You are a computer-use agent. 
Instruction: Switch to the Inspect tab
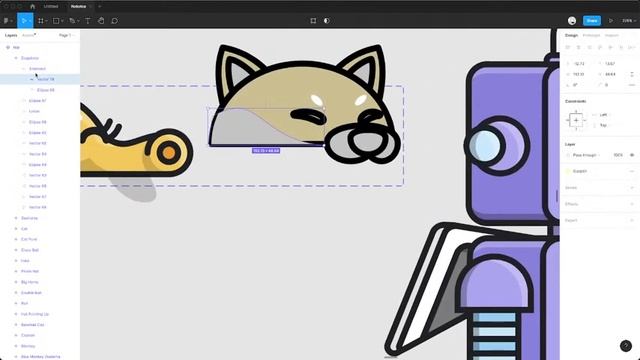[x=611, y=36]
